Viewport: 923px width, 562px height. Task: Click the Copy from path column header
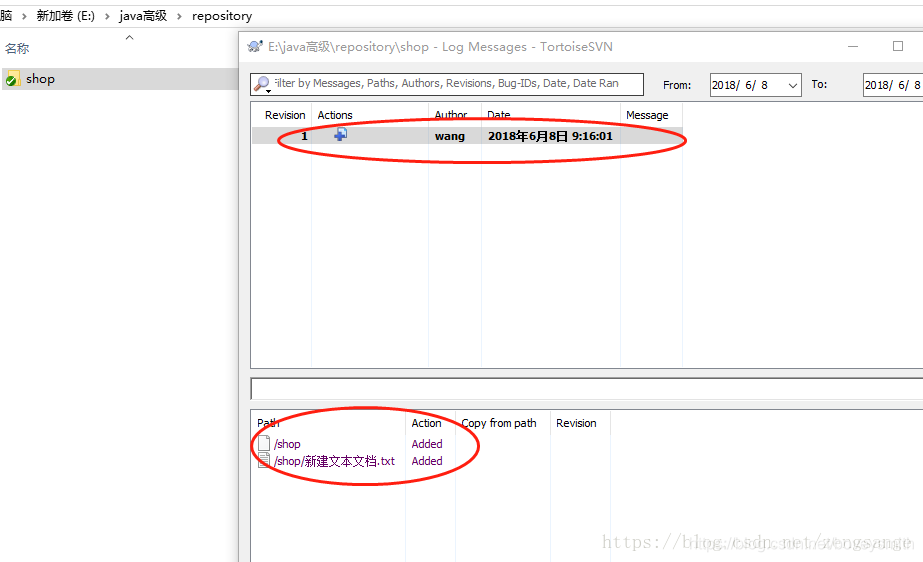click(x=499, y=423)
